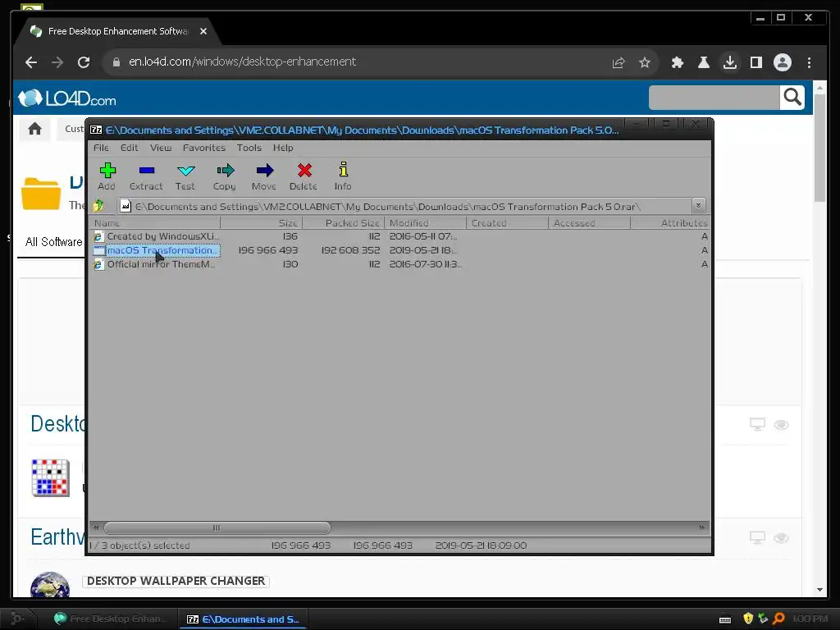Click the left arrow of the horizontal scrollbar
Screen dimensions: 840x630
coord(96,527)
